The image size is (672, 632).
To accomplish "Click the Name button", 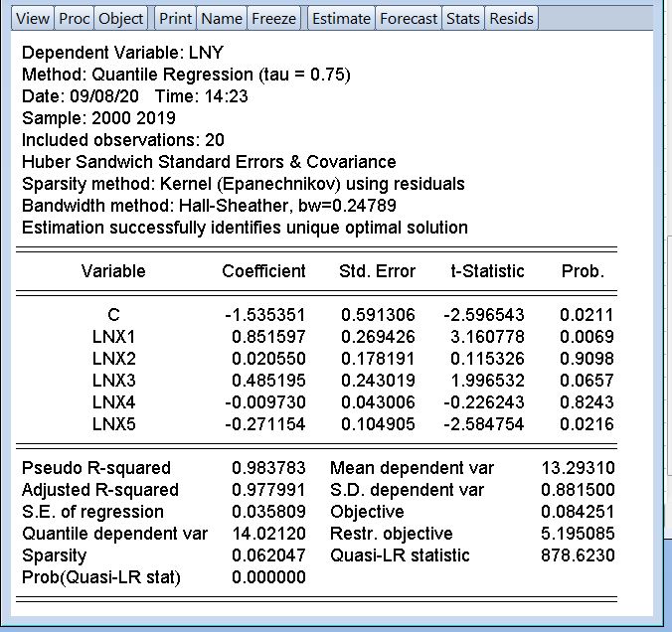I will tap(222, 19).
